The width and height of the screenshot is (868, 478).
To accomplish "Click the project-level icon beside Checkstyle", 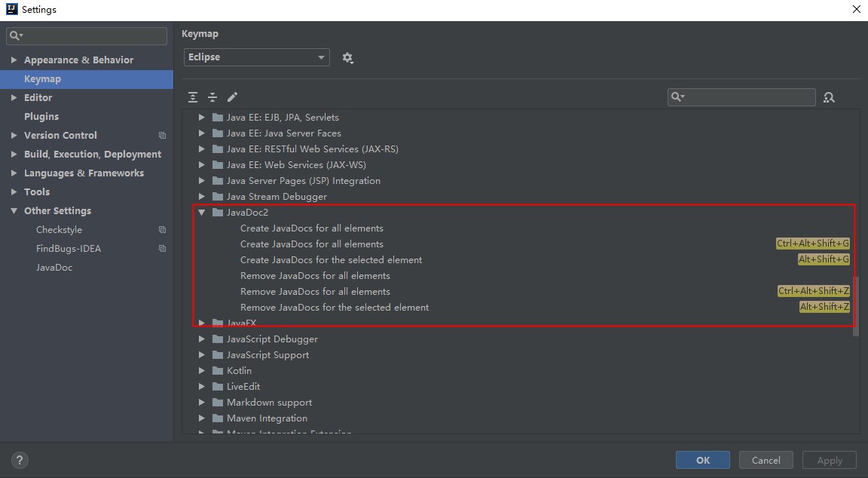I will [162, 230].
